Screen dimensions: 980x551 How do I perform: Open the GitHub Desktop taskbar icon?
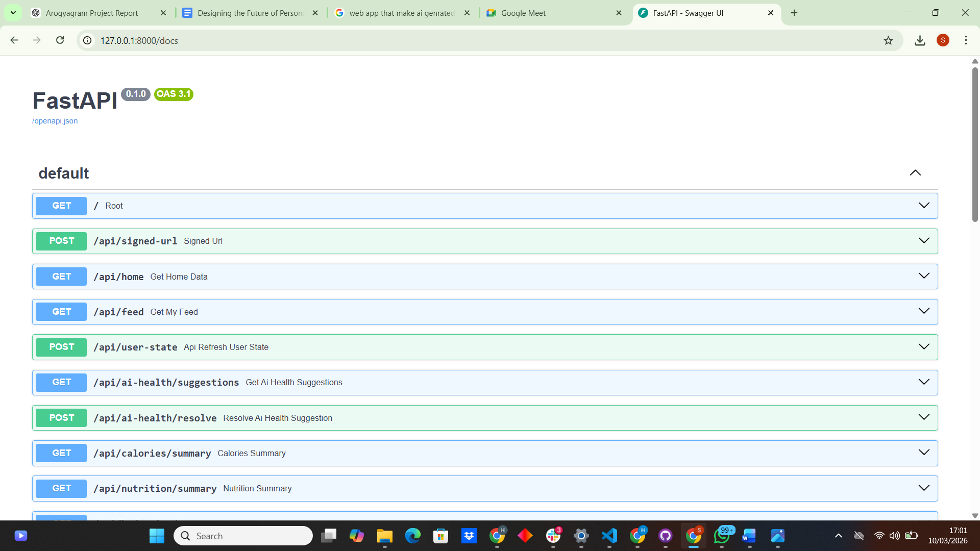pyautogui.click(x=665, y=536)
